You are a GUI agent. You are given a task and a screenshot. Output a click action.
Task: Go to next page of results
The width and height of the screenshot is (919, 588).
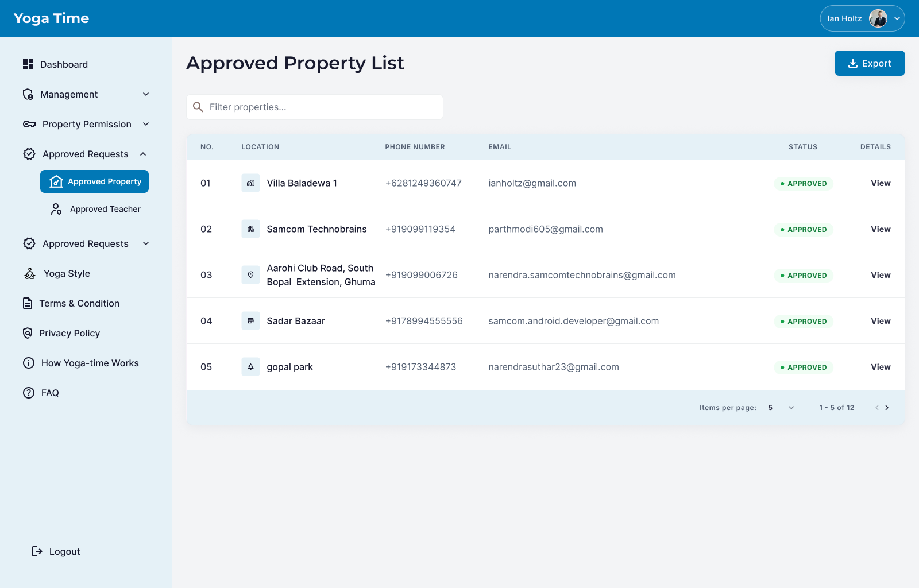click(887, 408)
